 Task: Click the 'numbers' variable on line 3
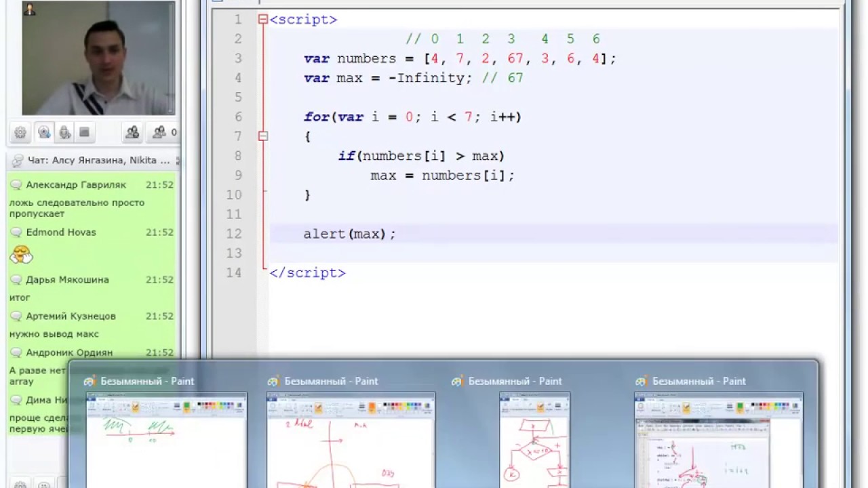coord(366,59)
